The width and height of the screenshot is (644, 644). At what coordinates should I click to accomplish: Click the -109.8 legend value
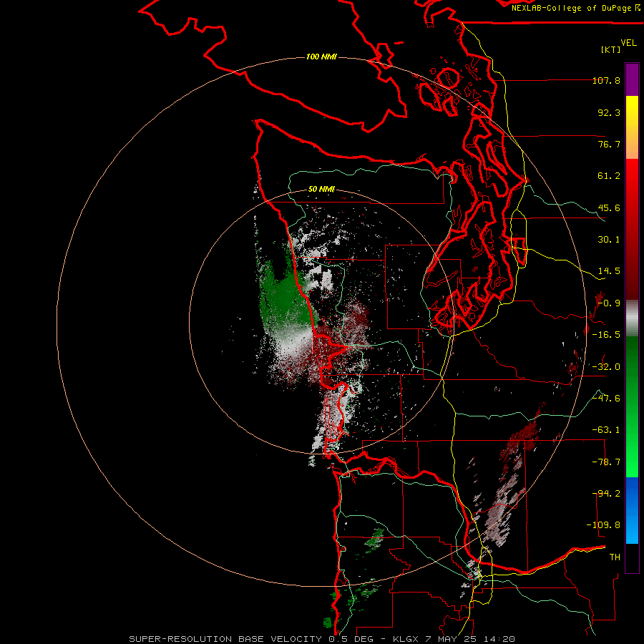[x=604, y=525]
